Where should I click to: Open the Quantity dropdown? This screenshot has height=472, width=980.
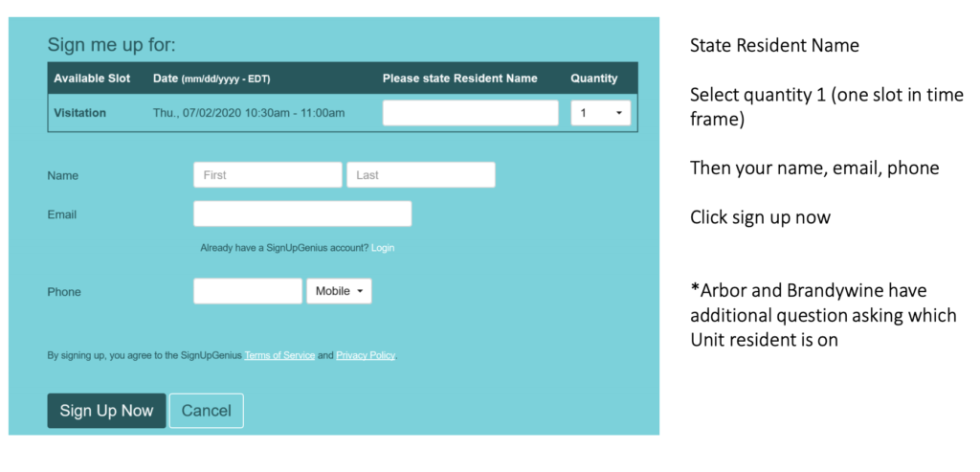601,113
